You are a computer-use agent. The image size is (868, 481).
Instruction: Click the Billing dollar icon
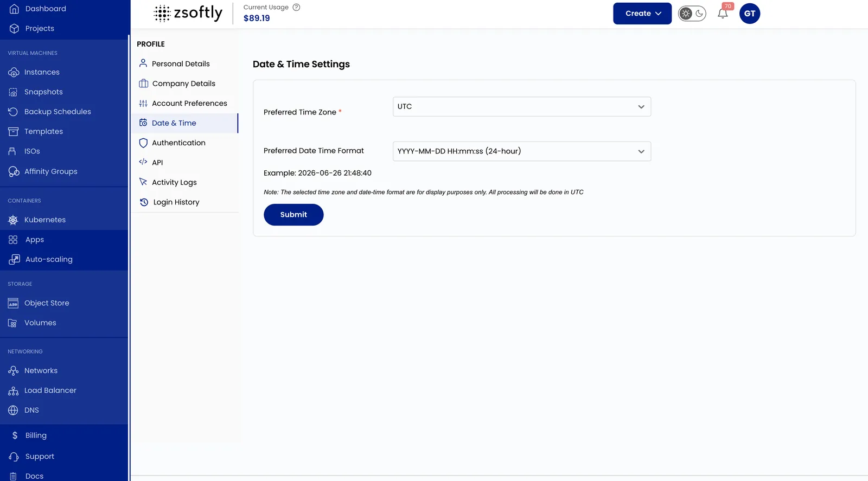point(15,435)
